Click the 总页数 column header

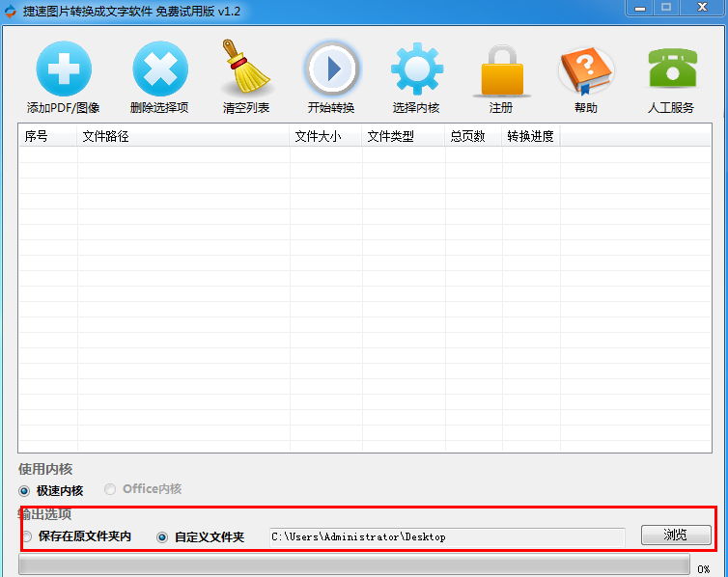click(473, 136)
